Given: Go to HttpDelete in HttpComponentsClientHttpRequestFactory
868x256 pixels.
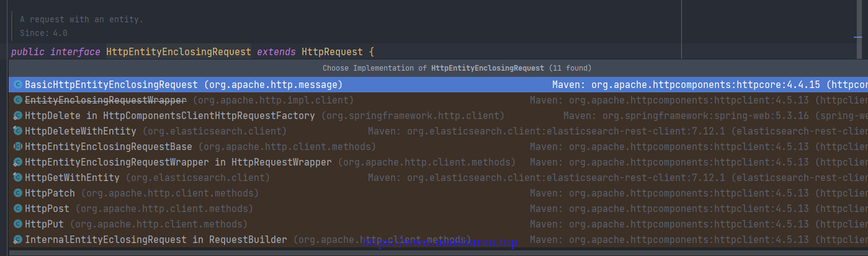Looking at the screenshot, I should (x=438, y=115).
